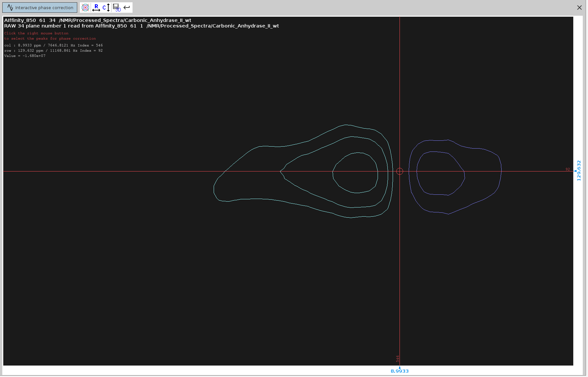
Task: Select the columns (C) phase correction icon
Action: point(106,8)
